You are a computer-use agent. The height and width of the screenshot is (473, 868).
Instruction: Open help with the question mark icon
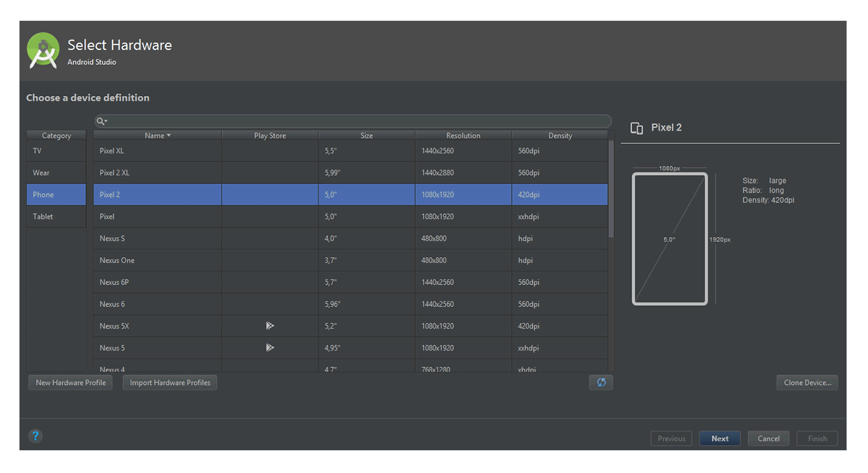(x=36, y=436)
